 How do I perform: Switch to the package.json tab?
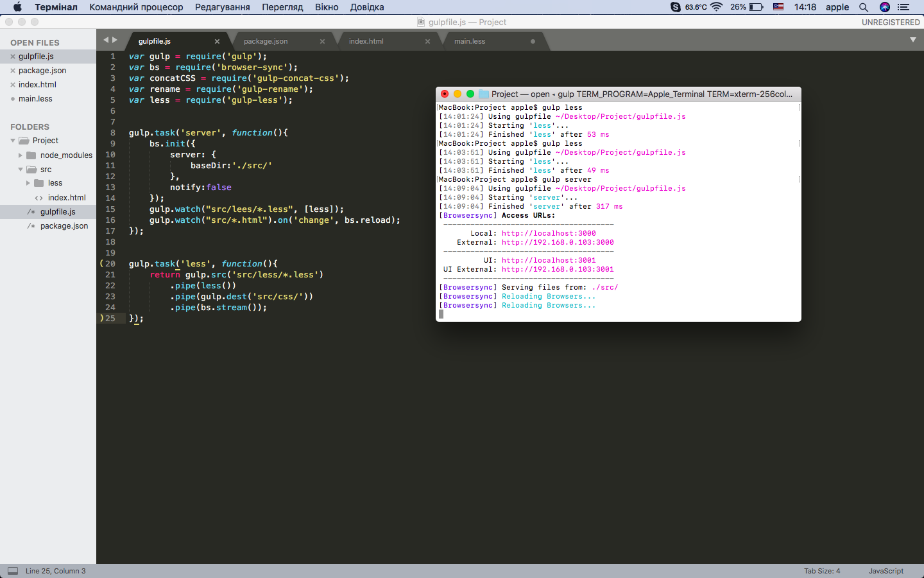point(266,41)
